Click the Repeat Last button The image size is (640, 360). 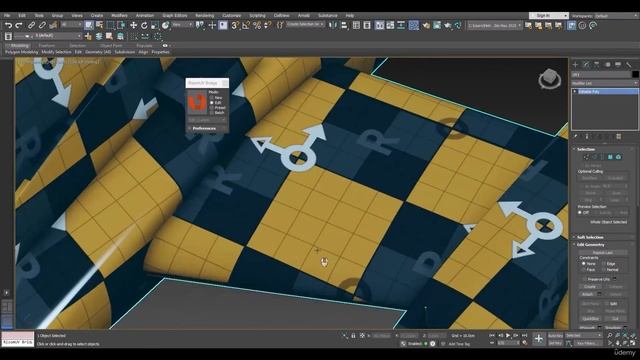coord(603,253)
